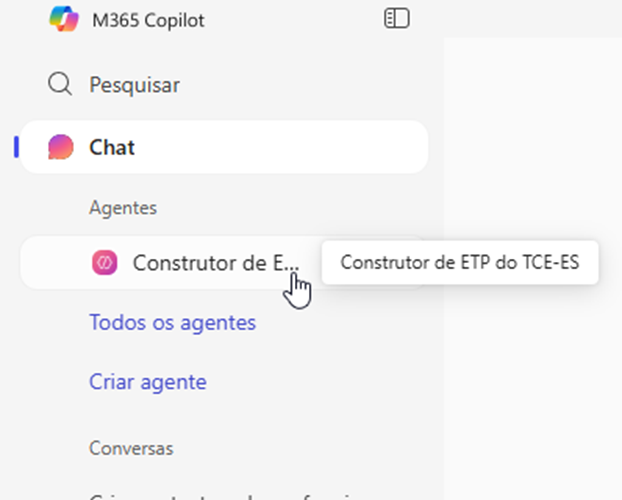Screen dimensions: 622x500
Task: Select the Chat label in the sidebar
Action: coord(112,147)
